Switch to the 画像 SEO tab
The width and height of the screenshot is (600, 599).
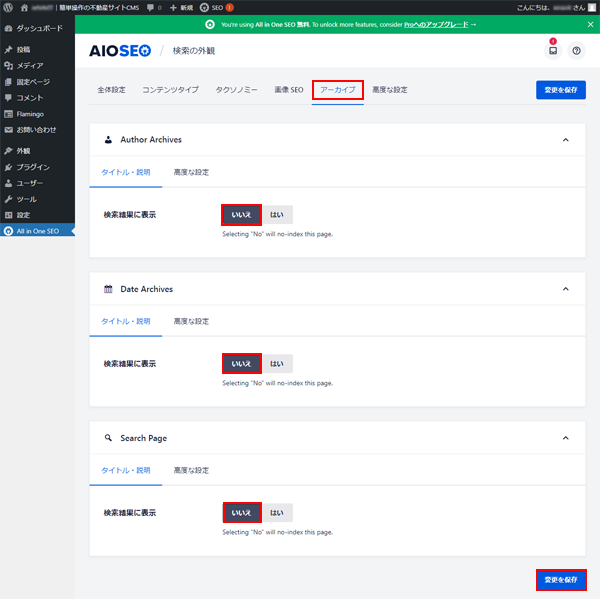[289, 90]
